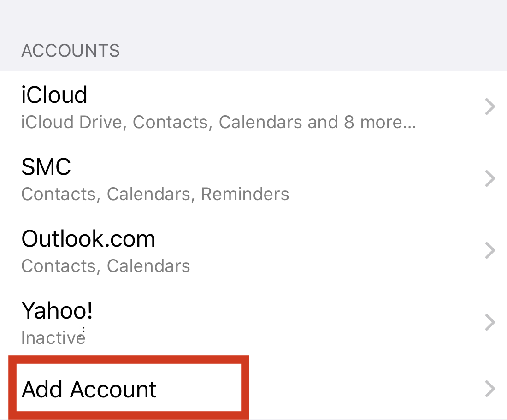
Task: Click the chevron on the Add Account row
Action: pos(490,389)
